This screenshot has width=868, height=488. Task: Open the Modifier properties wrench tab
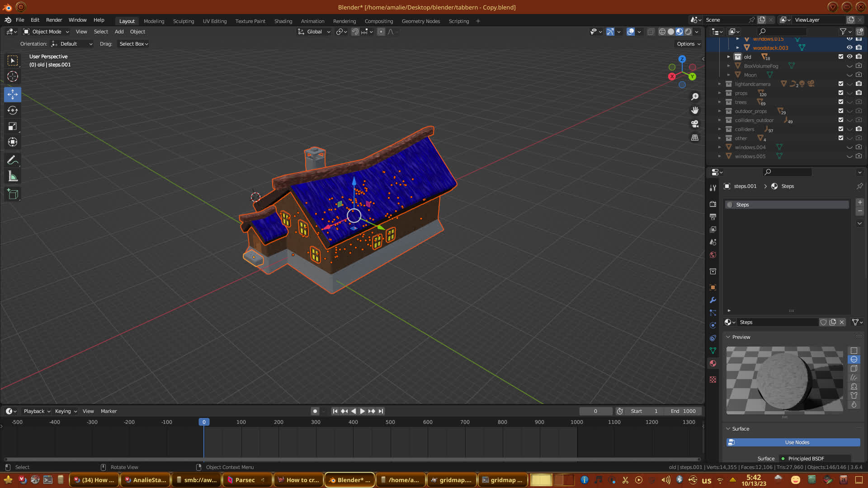tap(713, 300)
